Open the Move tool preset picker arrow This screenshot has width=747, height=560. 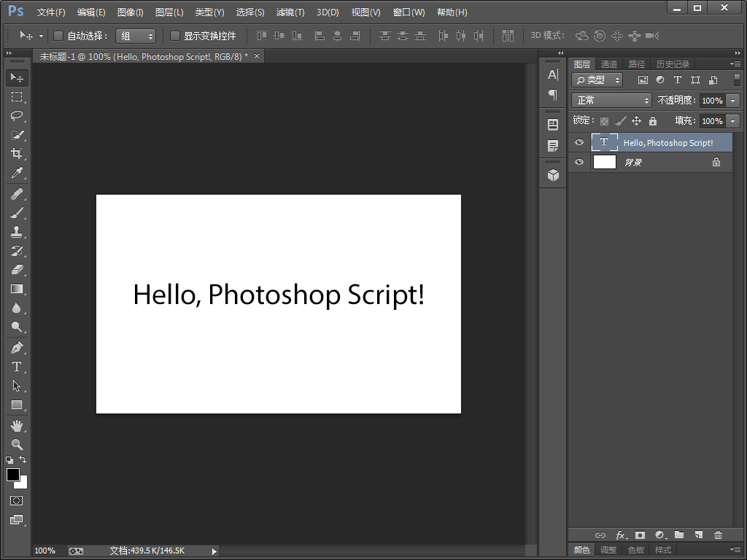[x=41, y=36]
